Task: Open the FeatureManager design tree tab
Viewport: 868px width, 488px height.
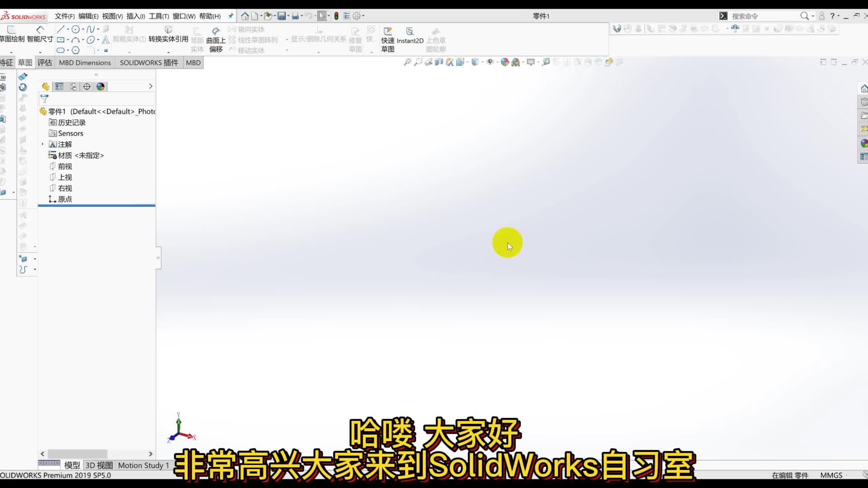Action: coord(46,86)
